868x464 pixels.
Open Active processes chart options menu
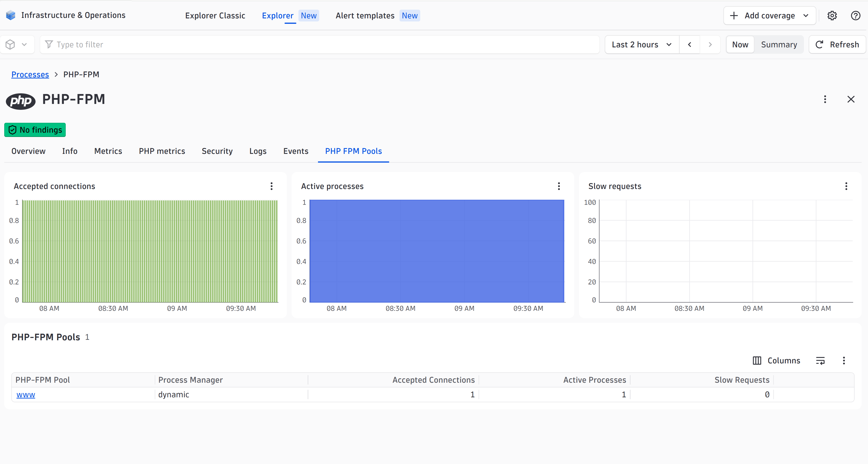tap(559, 186)
